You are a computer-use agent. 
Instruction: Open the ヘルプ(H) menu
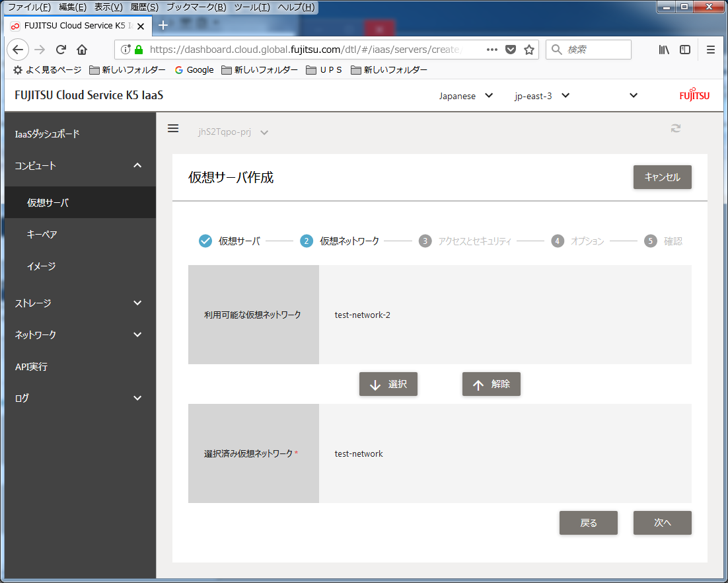point(296,7)
